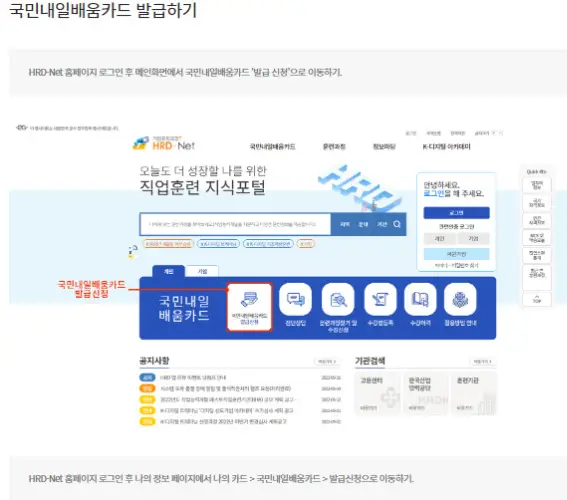Click the third blue keyword tag
This screenshot has width=567, height=500.
(x=268, y=244)
